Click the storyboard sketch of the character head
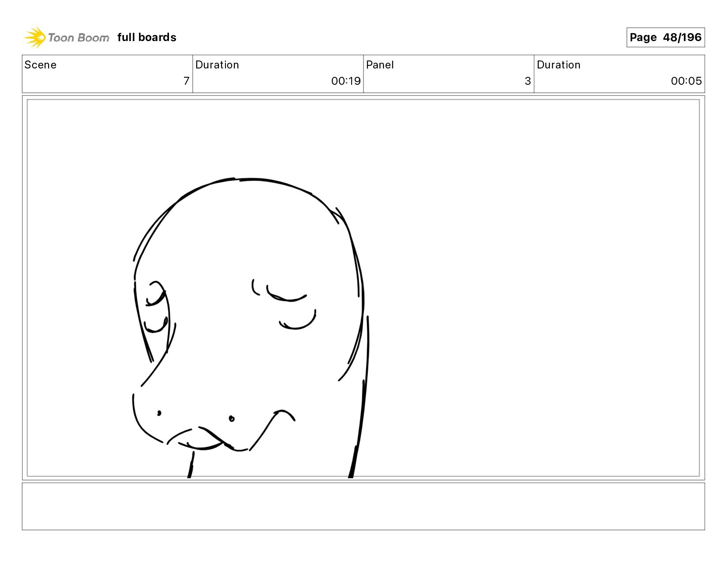728x563 pixels. pos(250,328)
